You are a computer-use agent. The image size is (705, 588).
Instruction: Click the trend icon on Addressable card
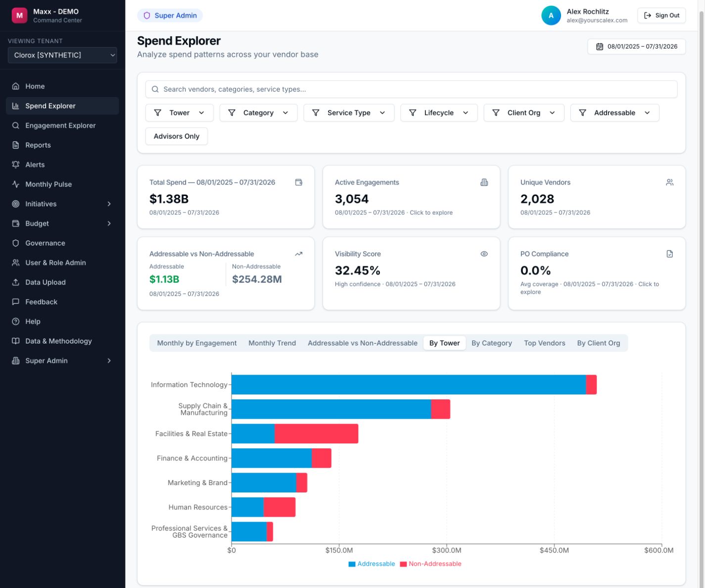click(299, 254)
